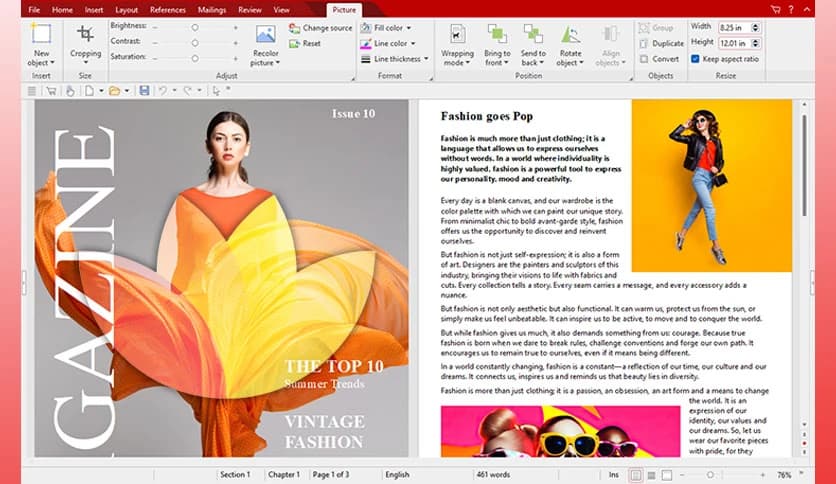Toggle Keep aspect ratio checkbox

696,59
